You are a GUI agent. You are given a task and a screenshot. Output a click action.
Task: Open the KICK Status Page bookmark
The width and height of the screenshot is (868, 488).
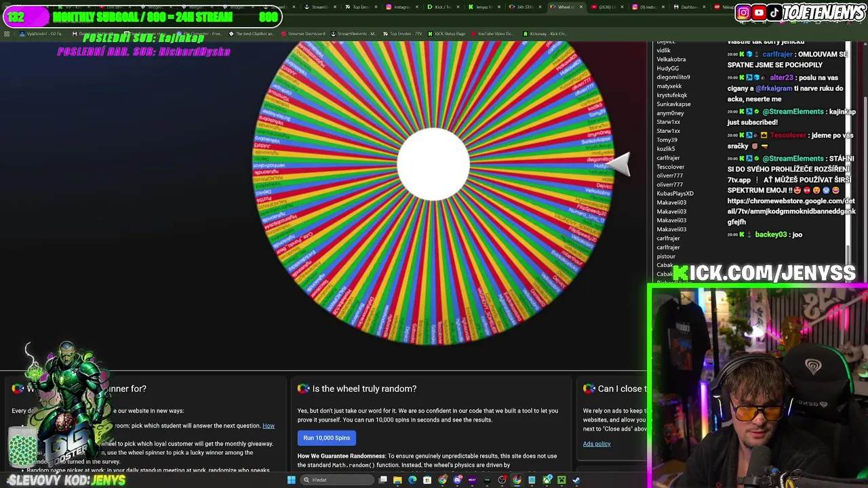tap(446, 34)
